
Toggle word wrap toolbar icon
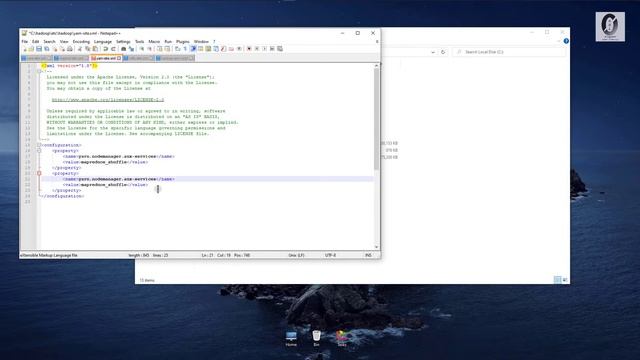click(177, 49)
